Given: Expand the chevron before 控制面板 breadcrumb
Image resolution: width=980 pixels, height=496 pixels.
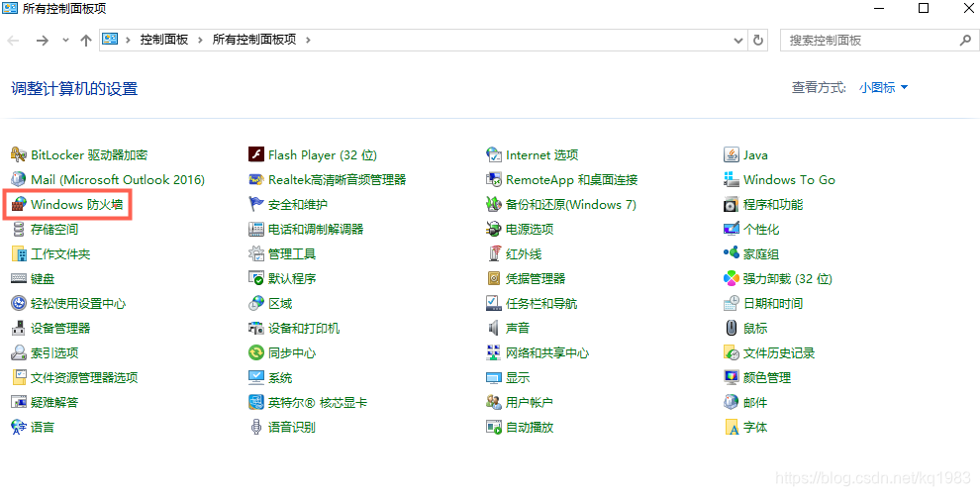Looking at the screenshot, I should coord(128,40).
